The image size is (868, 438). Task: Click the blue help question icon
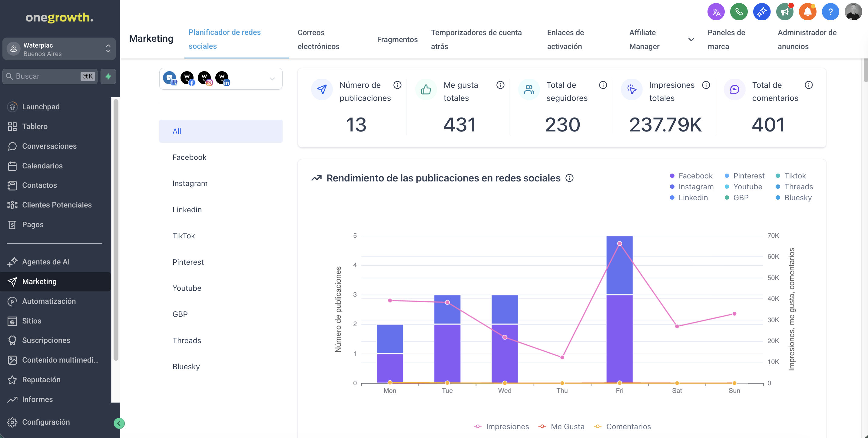830,12
